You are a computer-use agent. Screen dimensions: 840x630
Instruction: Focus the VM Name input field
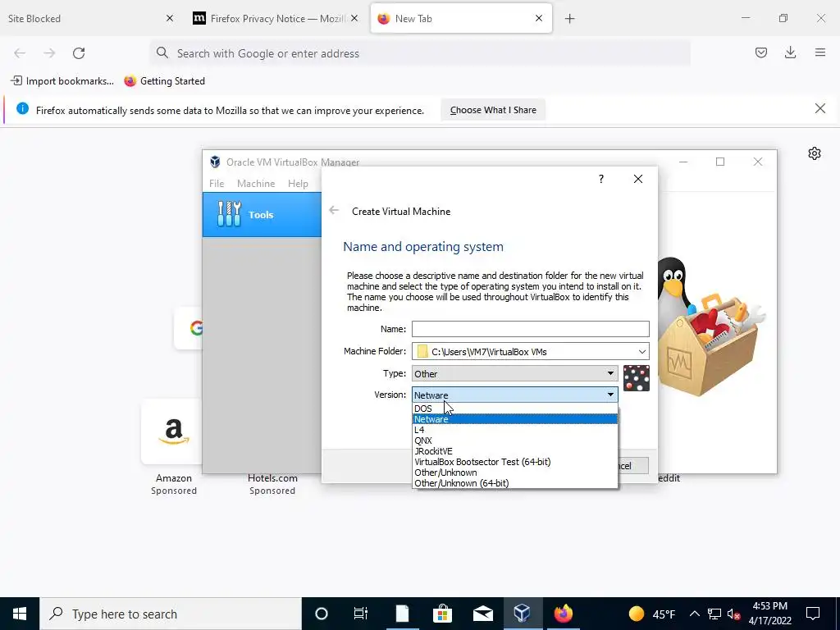pos(531,329)
